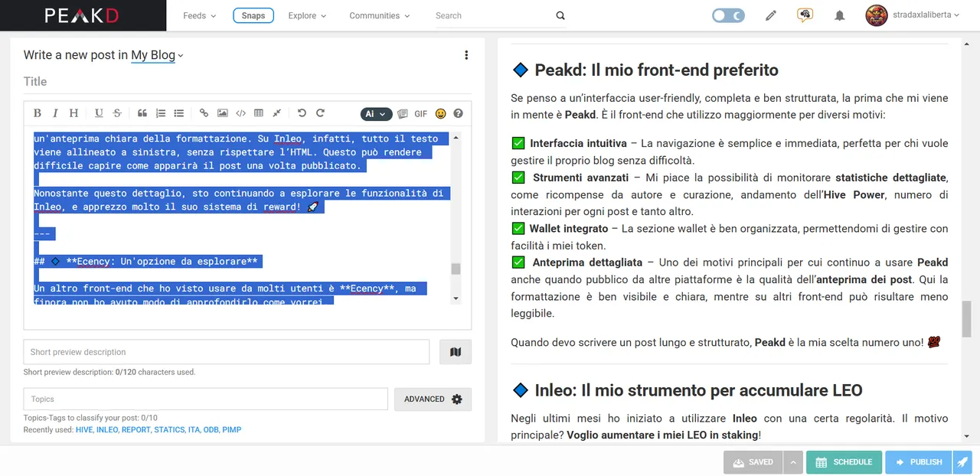Click the rocket icon next to Publish
Screen dimensions: 980x476
962,462
